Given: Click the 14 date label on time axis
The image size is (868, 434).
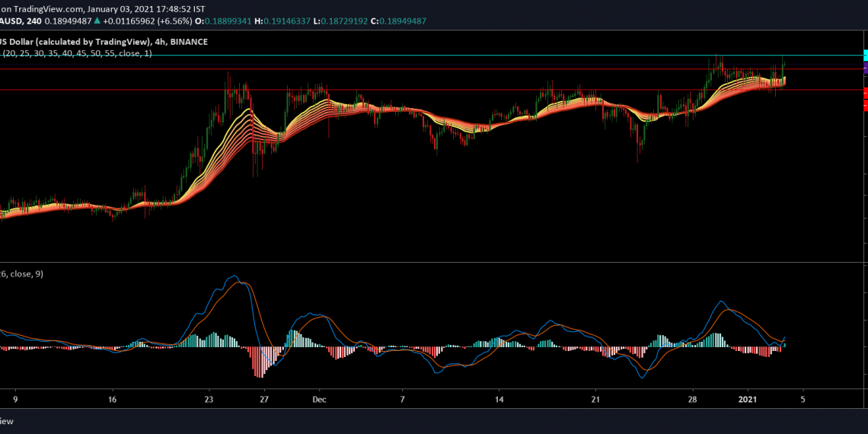Looking at the screenshot, I should (x=499, y=398).
